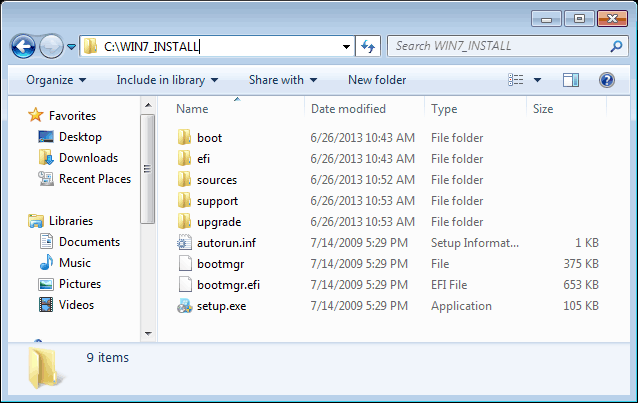Sort by the Name column header

[192, 108]
